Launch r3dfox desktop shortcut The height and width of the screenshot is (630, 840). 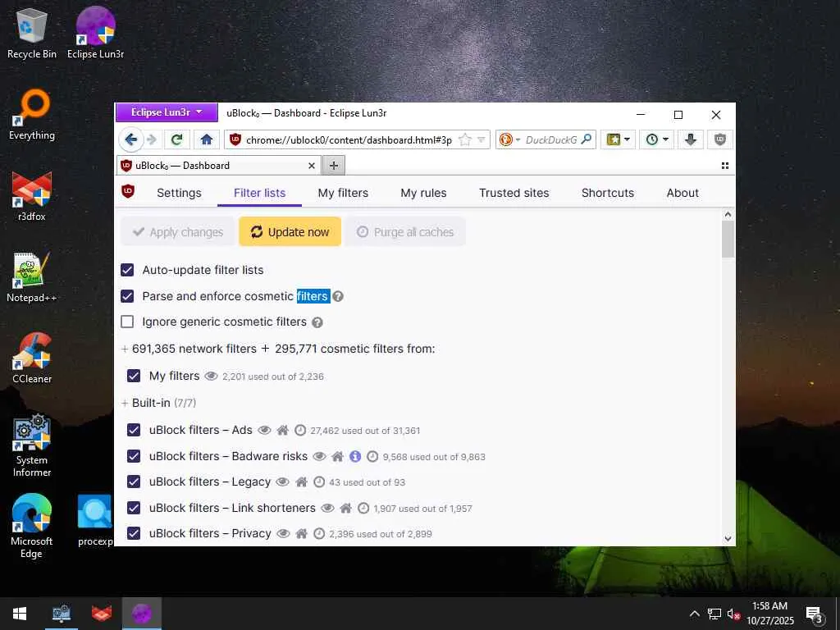[x=32, y=196]
